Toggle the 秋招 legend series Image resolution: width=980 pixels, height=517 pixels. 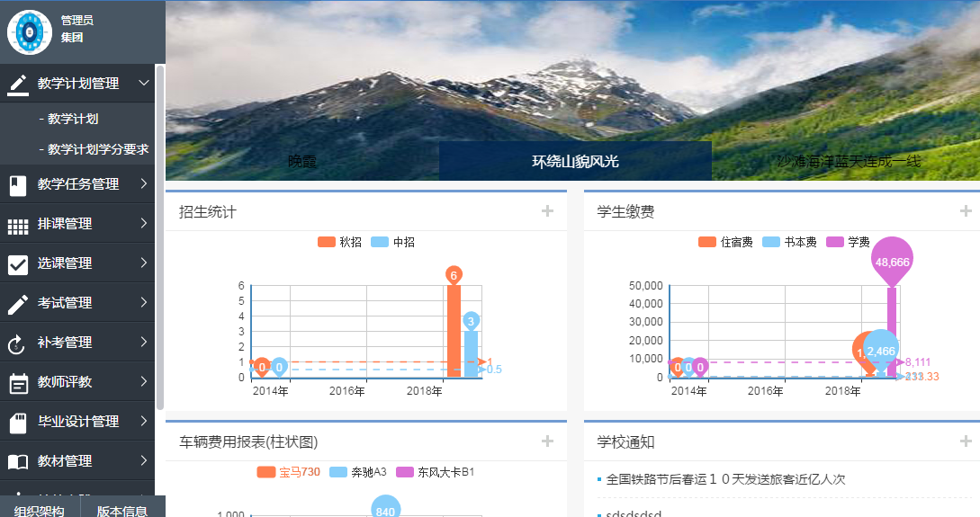339,242
